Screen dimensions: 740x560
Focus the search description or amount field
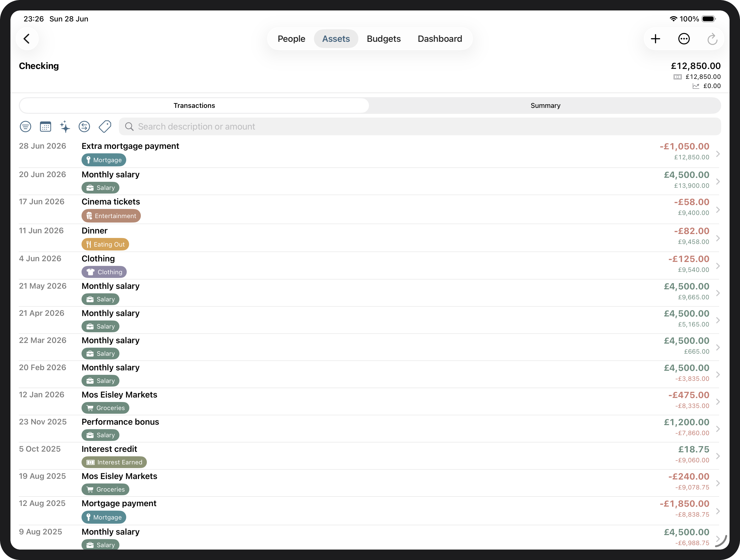(419, 126)
